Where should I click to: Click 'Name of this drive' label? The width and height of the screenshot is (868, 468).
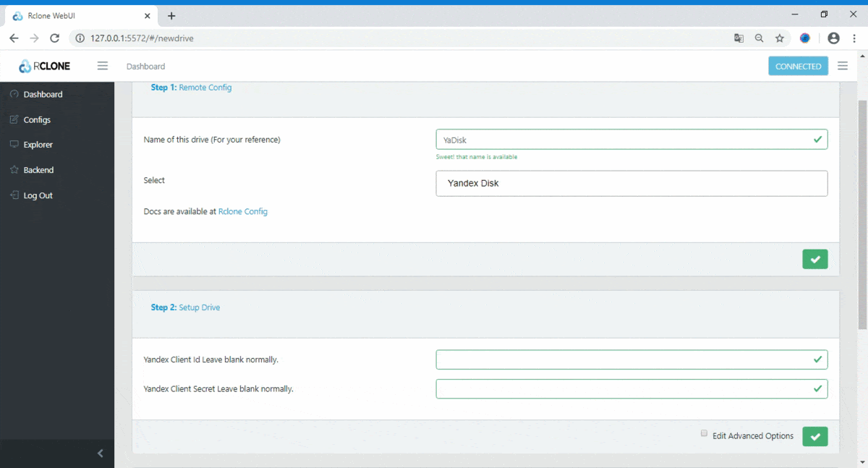coord(212,140)
